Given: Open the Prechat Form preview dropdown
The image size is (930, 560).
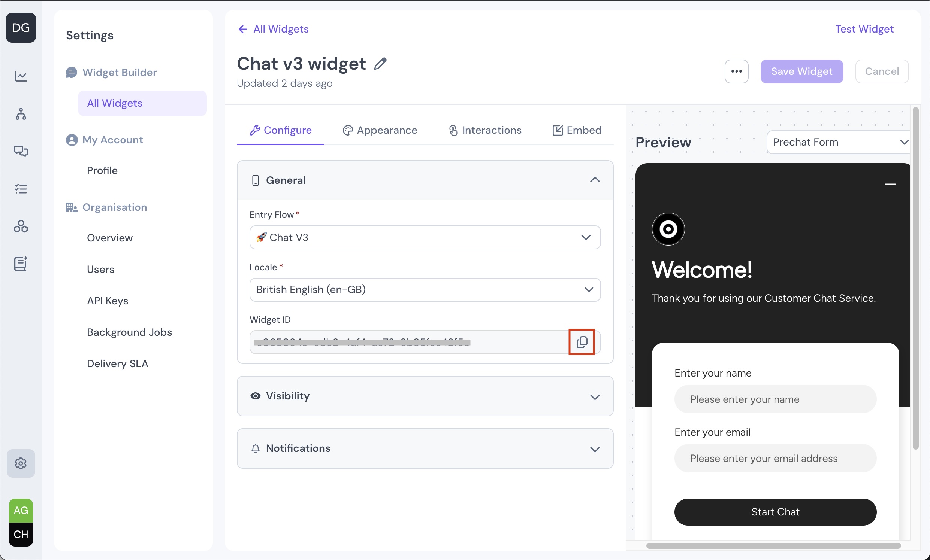Looking at the screenshot, I should (839, 142).
